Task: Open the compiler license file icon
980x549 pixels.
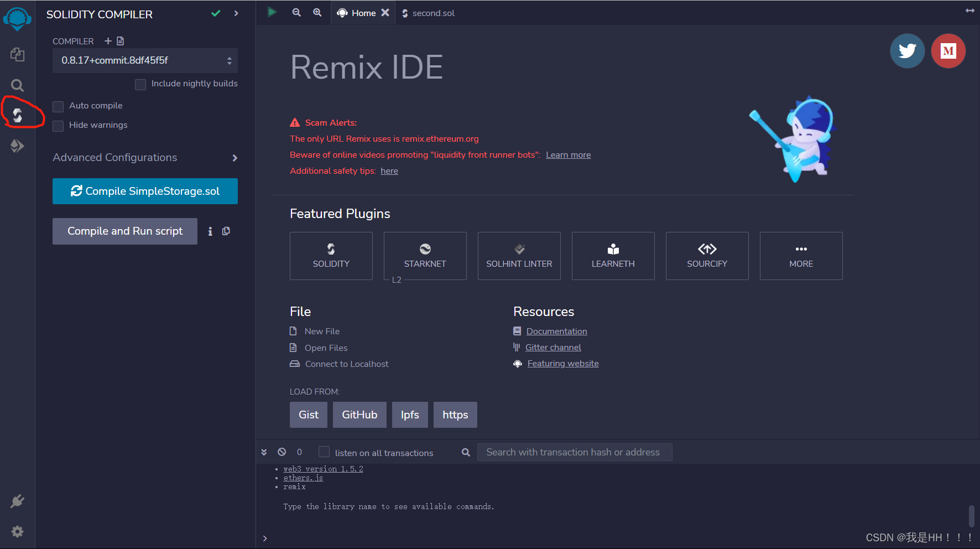Action: click(121, 41)
